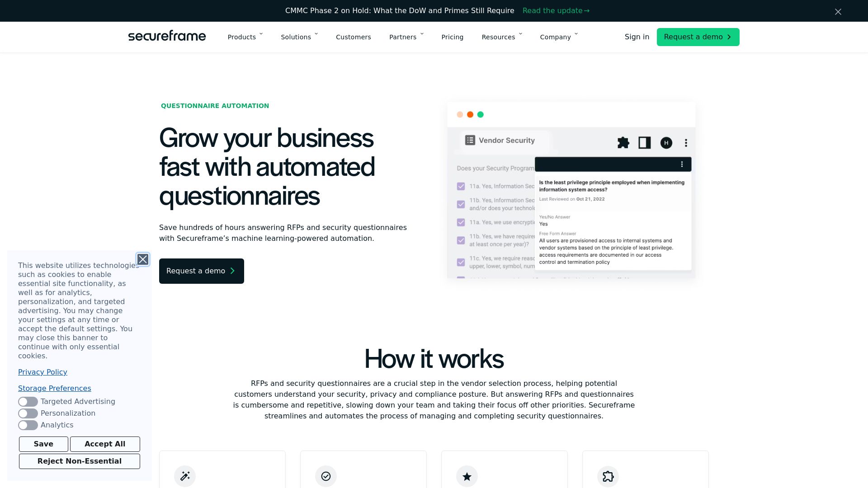Click the 'Last Reviewed on Oct 21, 2022' text
This screenshot has width=868, height=488.
coord(572,199)
